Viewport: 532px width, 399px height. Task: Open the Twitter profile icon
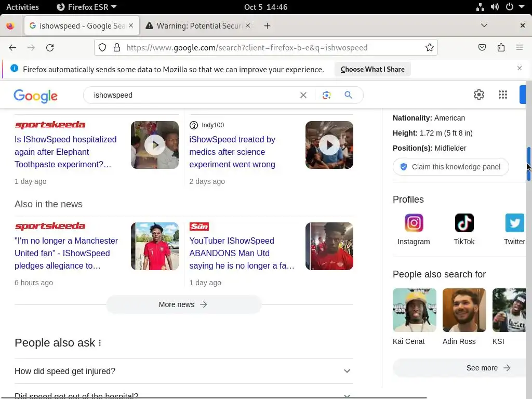click(x=515, y=223)
